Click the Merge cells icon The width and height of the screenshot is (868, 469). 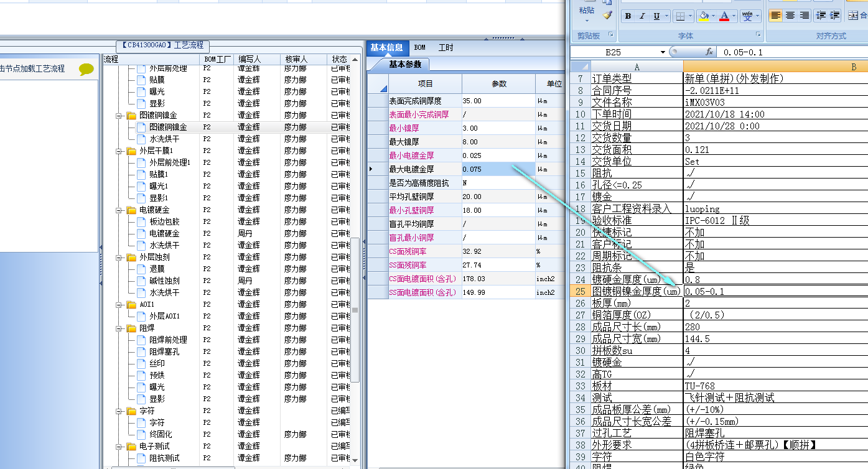[x=854, y=16]
